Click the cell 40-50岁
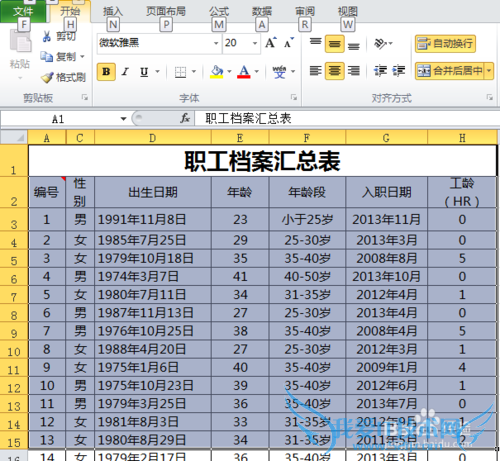500x461 pixels. [307, 277]
